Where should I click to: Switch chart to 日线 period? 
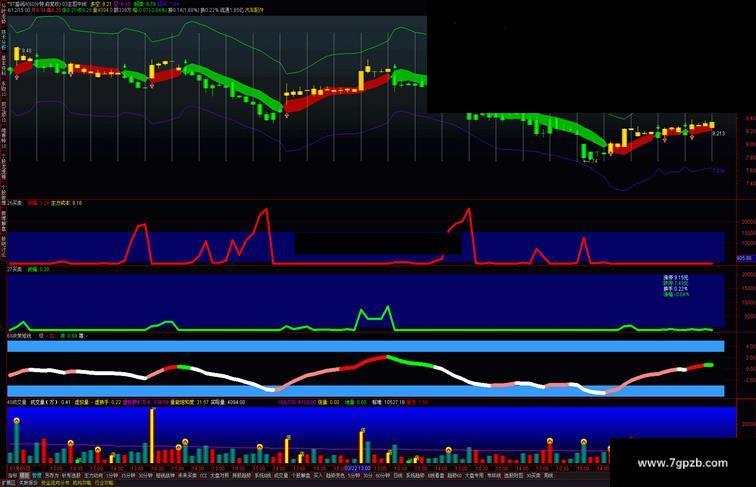pyautogui.click(x=398, y=476)
